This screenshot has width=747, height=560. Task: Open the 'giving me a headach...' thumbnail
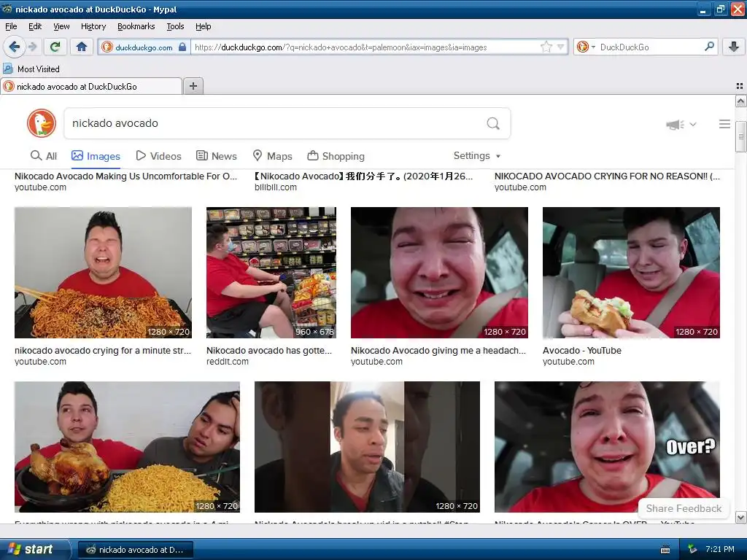[x=439, y=273]
